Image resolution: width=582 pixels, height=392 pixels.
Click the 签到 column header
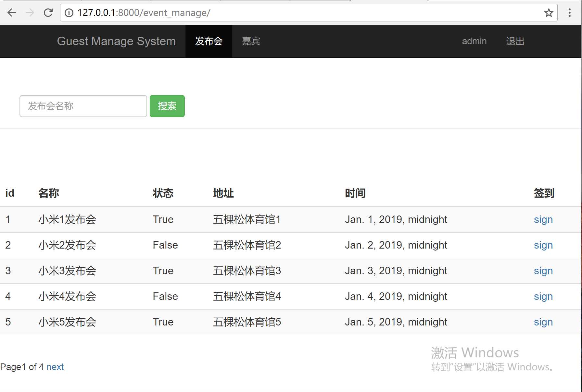pyautogui.click(x=544, y=193)
